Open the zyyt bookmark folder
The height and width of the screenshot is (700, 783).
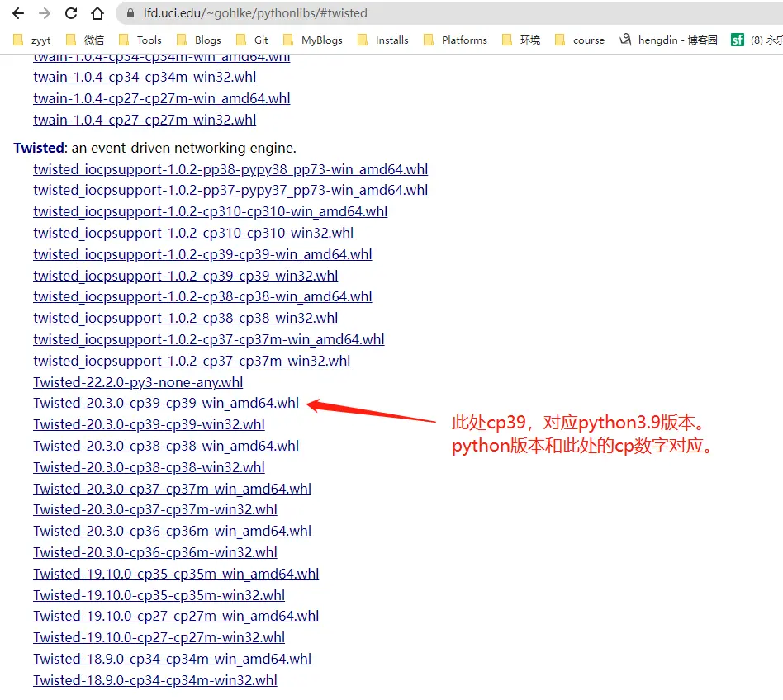point(32,40)
